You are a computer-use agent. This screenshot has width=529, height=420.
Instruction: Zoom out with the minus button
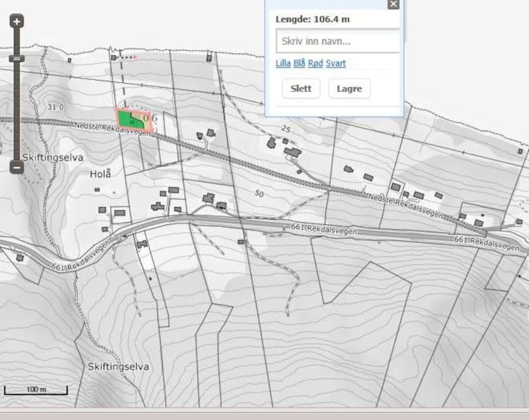pyautogui.click(x=17, y=167)
